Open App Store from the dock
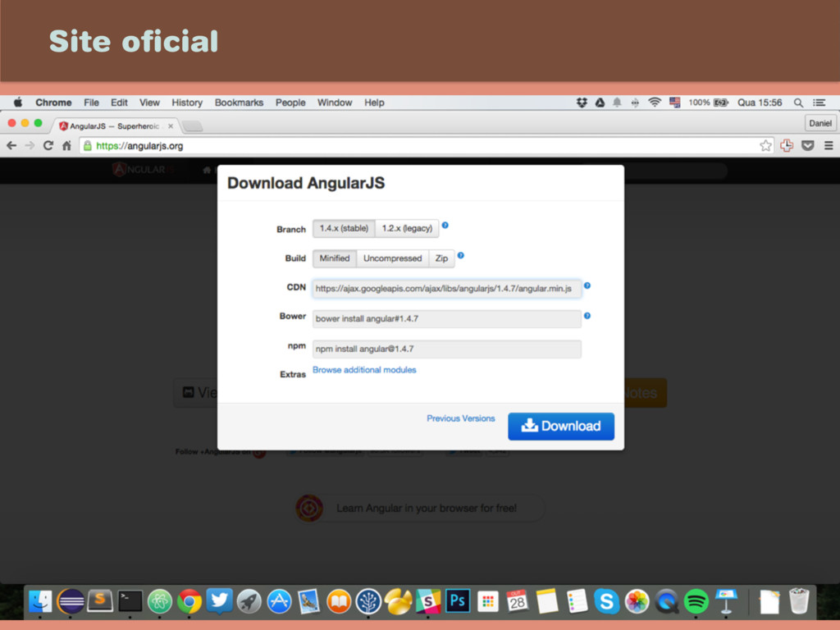 pos(279,601)
